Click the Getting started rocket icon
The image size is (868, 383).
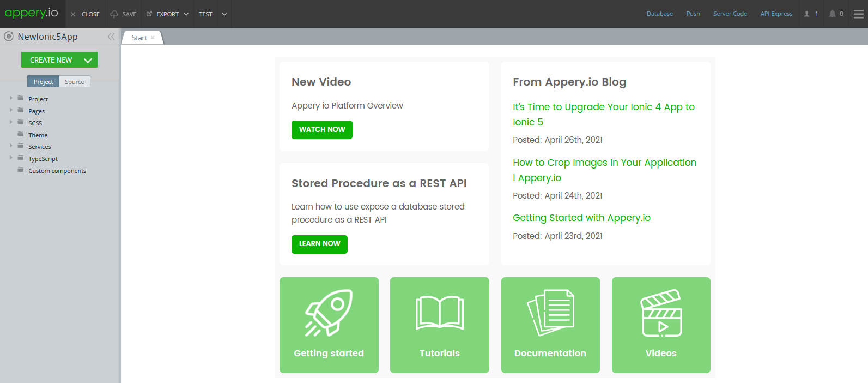pos(329,313)
